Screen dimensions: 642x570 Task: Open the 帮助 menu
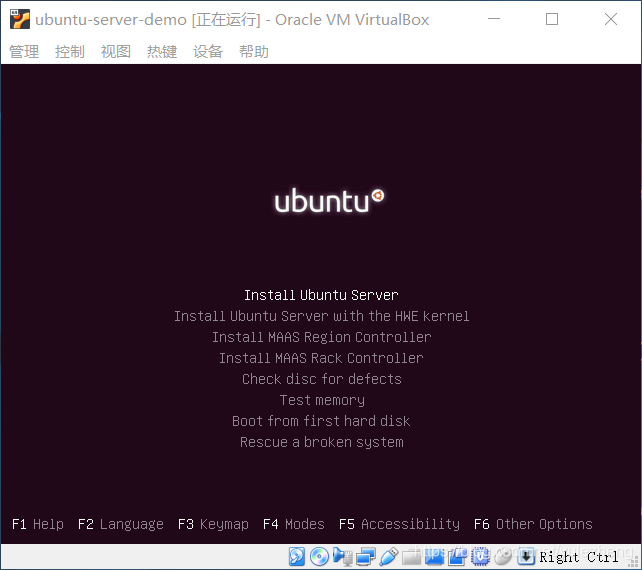click(254, 52)
